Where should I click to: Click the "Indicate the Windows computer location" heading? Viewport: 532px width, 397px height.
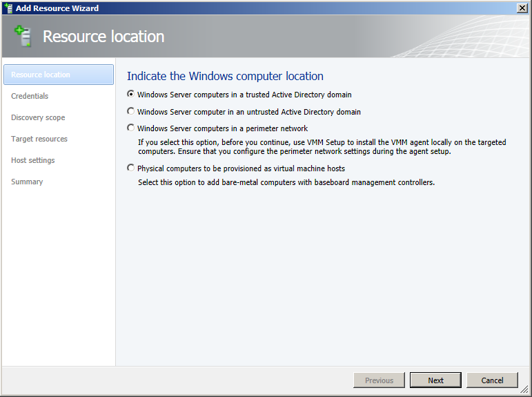[225, 76]
